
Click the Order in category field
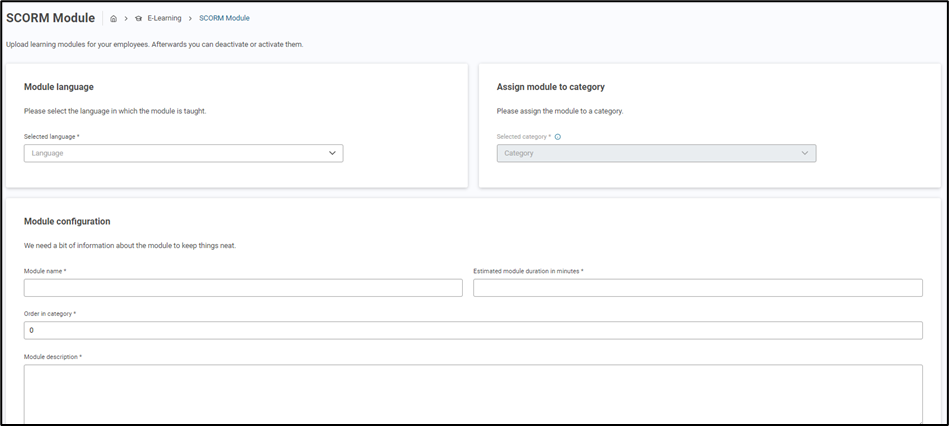(473, 330)
